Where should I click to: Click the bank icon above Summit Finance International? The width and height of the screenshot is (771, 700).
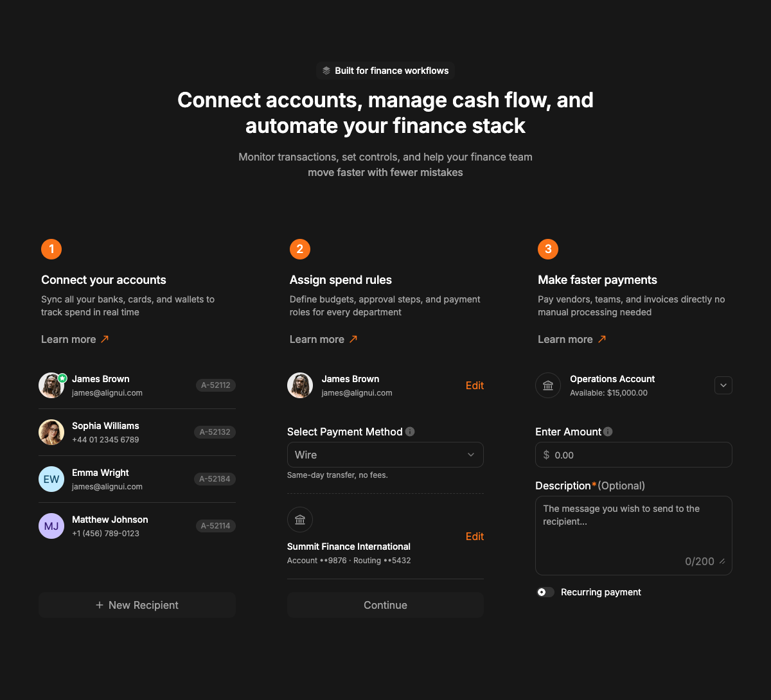[300, 520]
